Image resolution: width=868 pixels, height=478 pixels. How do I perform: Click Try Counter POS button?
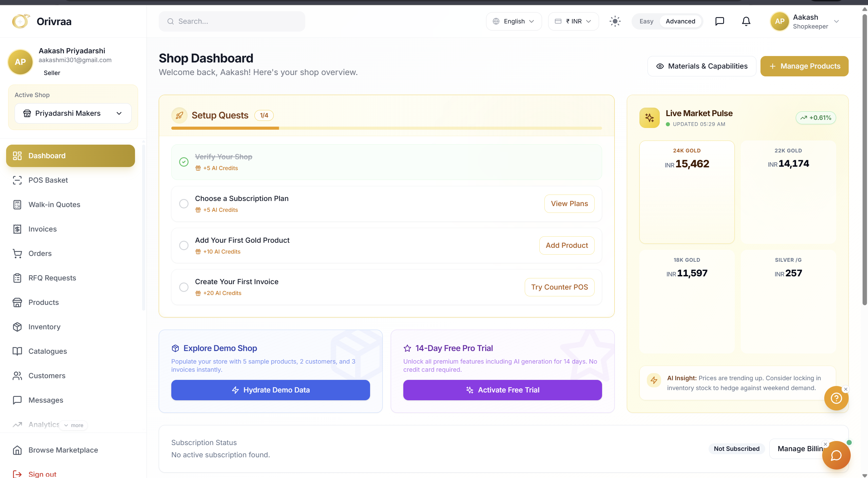point(559,287)
